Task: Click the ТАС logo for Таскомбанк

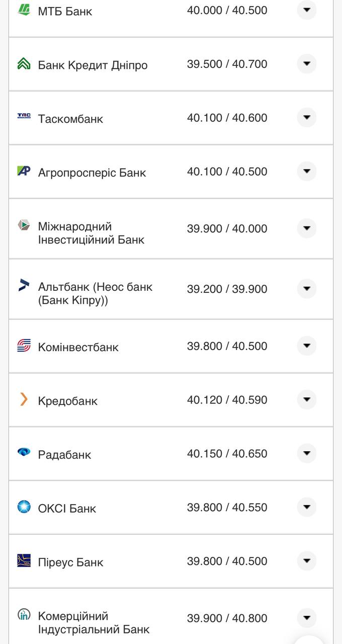Action: coord(24,117)
